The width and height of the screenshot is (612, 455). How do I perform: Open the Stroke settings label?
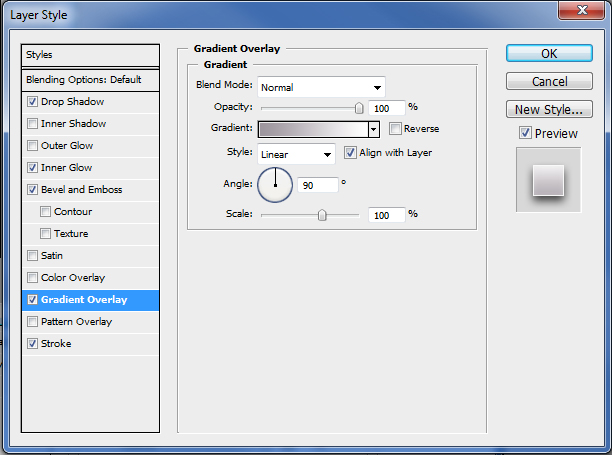click(56, 344)
